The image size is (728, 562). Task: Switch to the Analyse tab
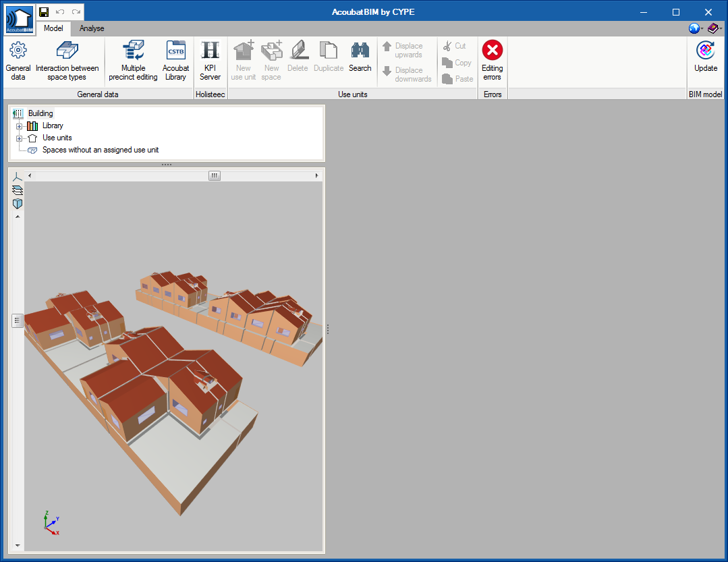(x=91, y=28)
